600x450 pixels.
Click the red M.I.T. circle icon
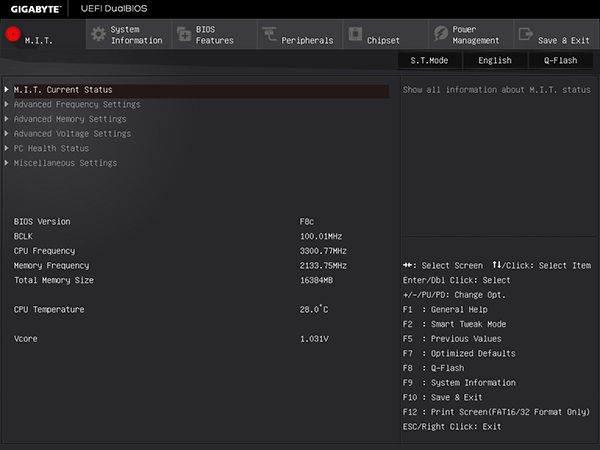[x=13, y=34]
